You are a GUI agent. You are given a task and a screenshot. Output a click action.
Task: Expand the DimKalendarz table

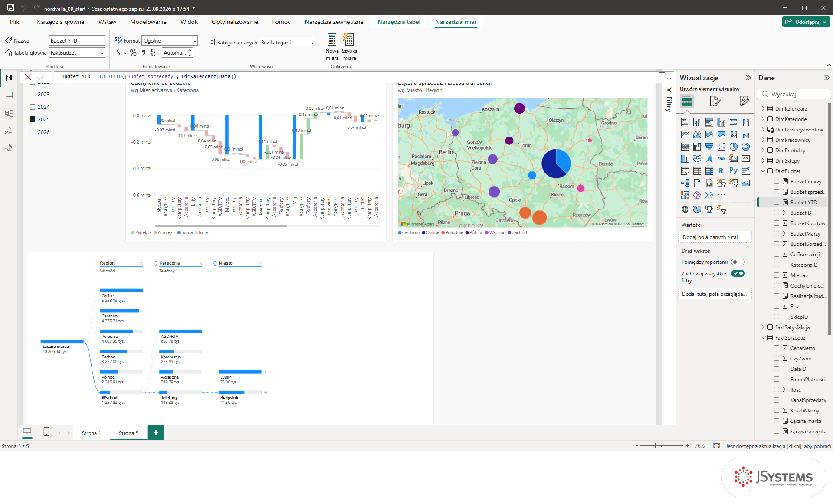763,108
